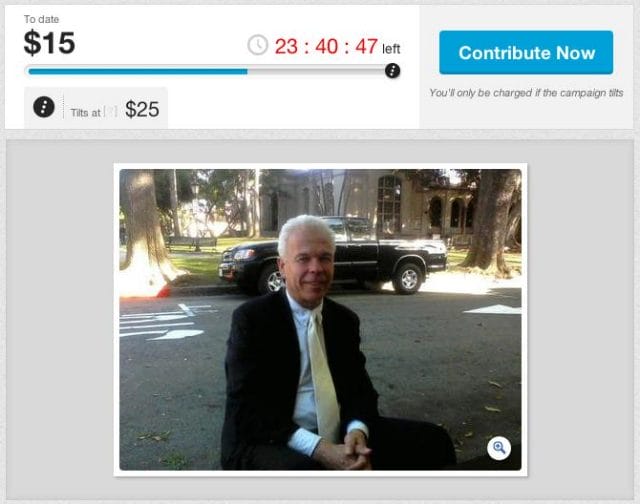Click the Contribute Now button
This screenshot has height=504, width=640.
point(526,53)
